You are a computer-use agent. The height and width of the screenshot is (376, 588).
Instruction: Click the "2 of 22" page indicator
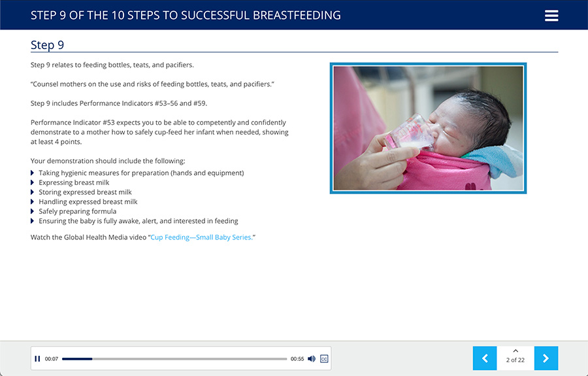pyautogui.click(x=515, y=360)
